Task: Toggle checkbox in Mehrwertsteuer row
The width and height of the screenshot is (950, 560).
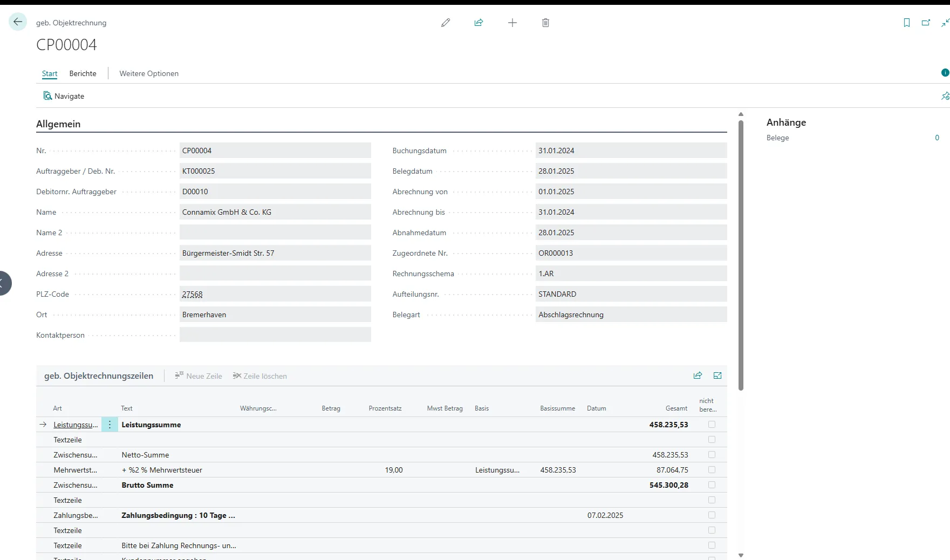Action: [x=712, y=470]
